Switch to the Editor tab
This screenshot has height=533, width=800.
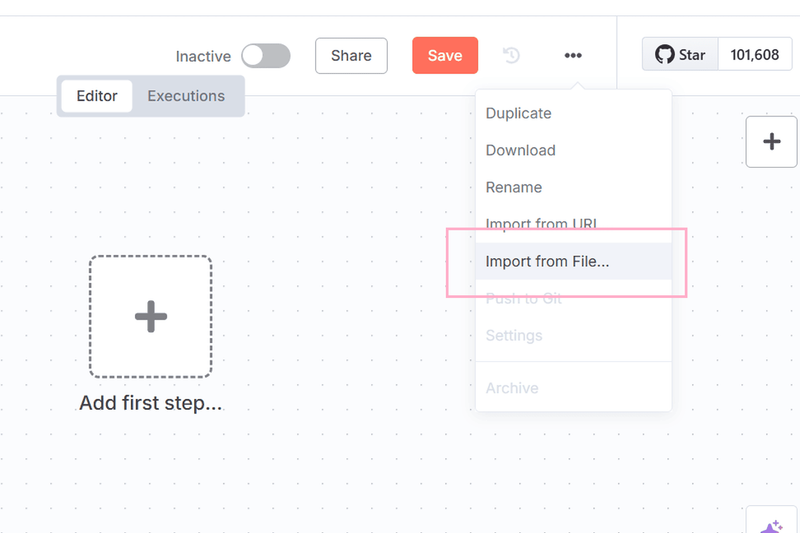point(97,96)
